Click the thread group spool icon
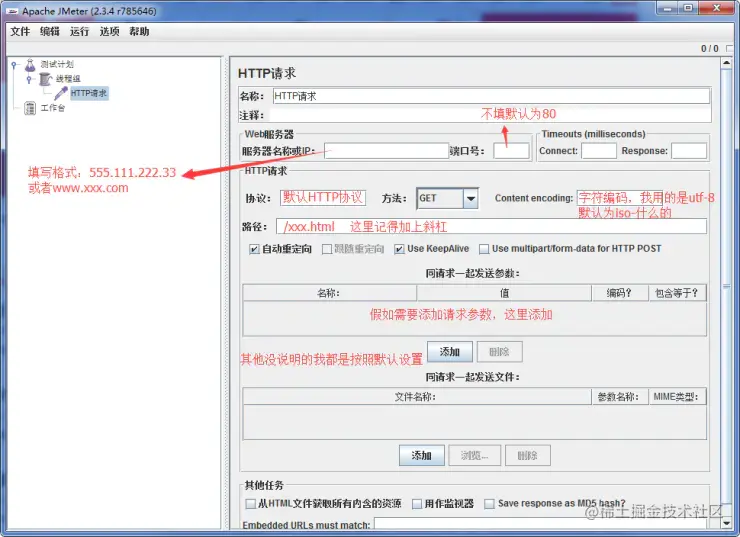Screen dimensions: 740x537 (x=45, y=79)
